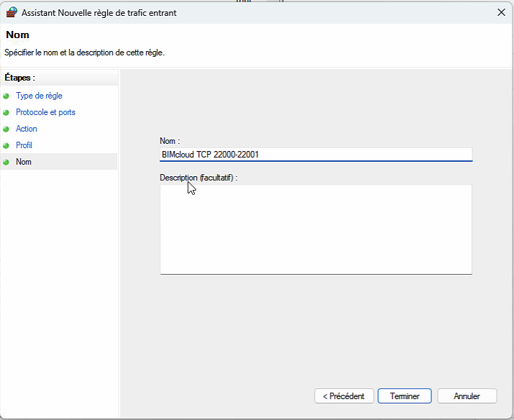Click the green bullet beside Profil
Screen dimensions: 514x420
point(6,145)
